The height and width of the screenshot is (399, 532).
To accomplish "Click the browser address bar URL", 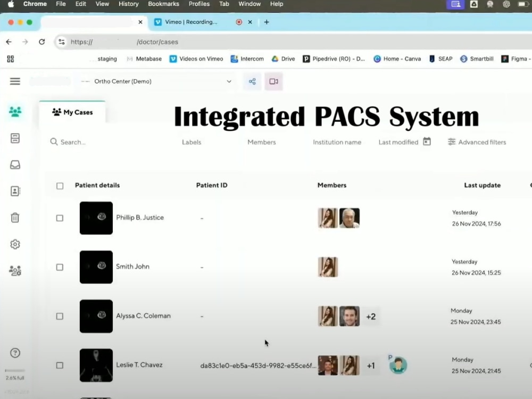I will click(x=124, y=41).
